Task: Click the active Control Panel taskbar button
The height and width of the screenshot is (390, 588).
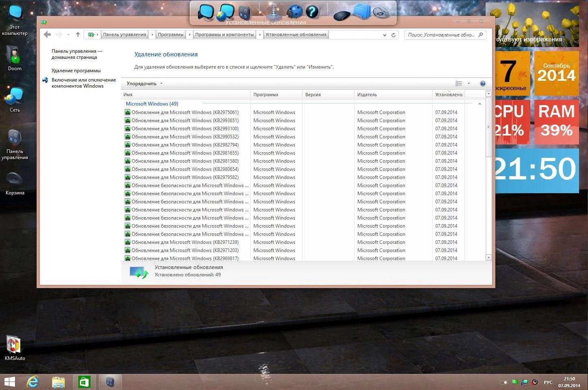Action: (x=110, y=382)
